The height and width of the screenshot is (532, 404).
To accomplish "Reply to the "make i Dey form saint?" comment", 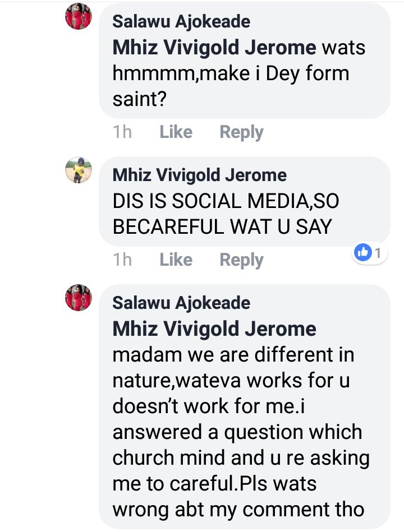I will 241,132.
